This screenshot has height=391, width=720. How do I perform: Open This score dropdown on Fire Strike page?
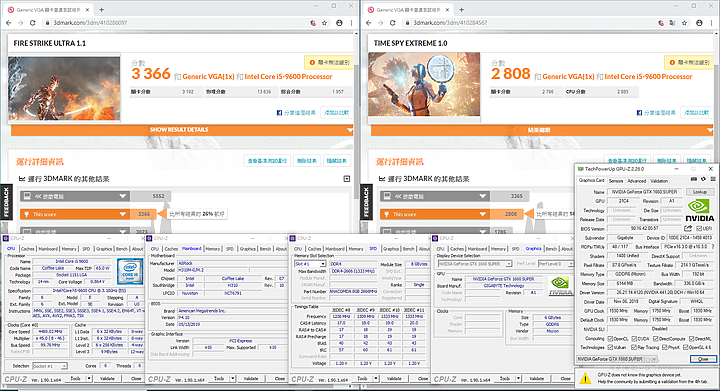coord(75,214)
